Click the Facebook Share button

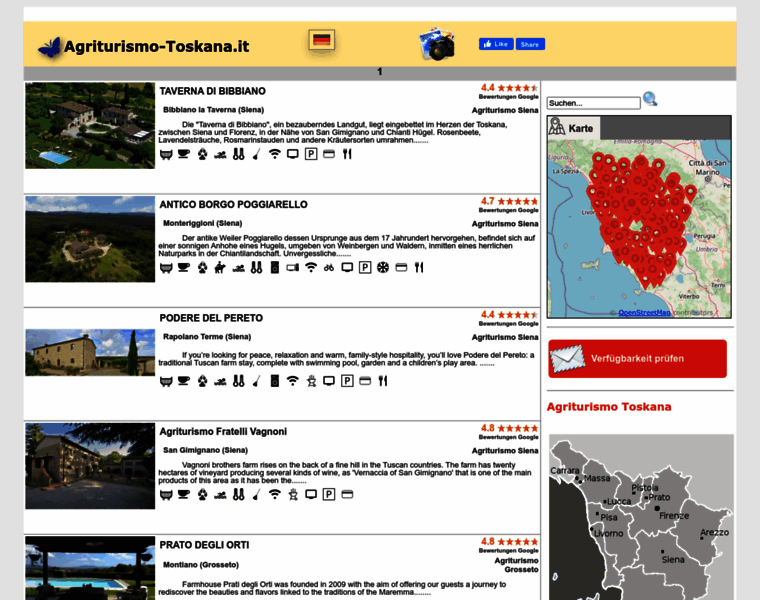530,44
